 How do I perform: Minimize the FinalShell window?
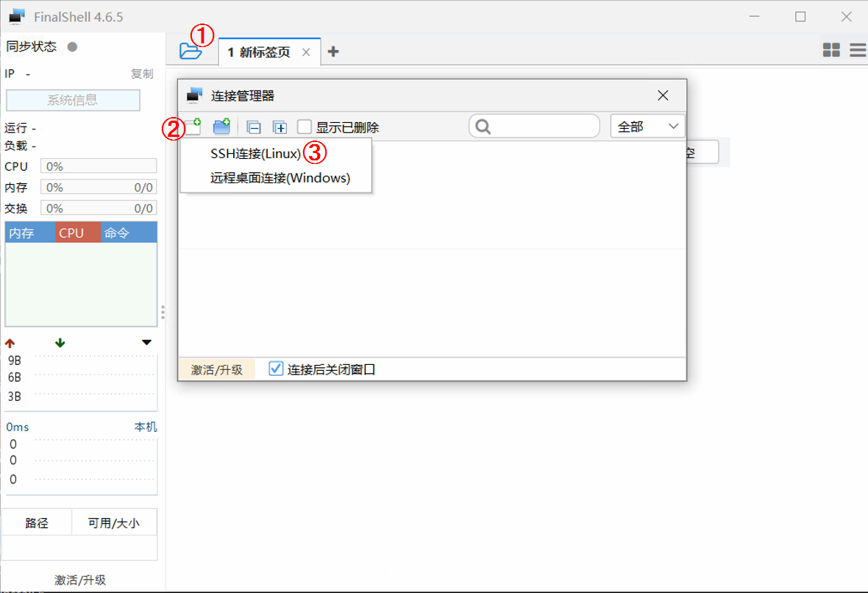754,17
